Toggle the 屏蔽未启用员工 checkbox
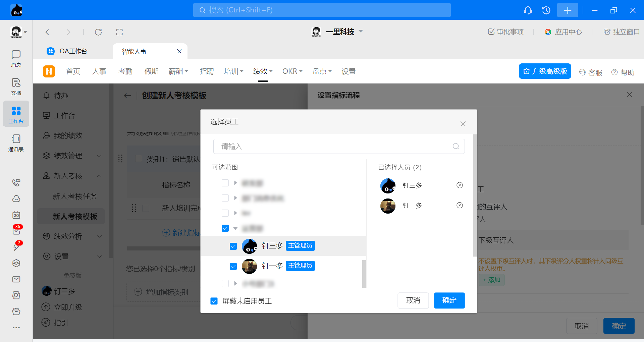The width and height of the screenshot is (644, 342). click(214, 301)
